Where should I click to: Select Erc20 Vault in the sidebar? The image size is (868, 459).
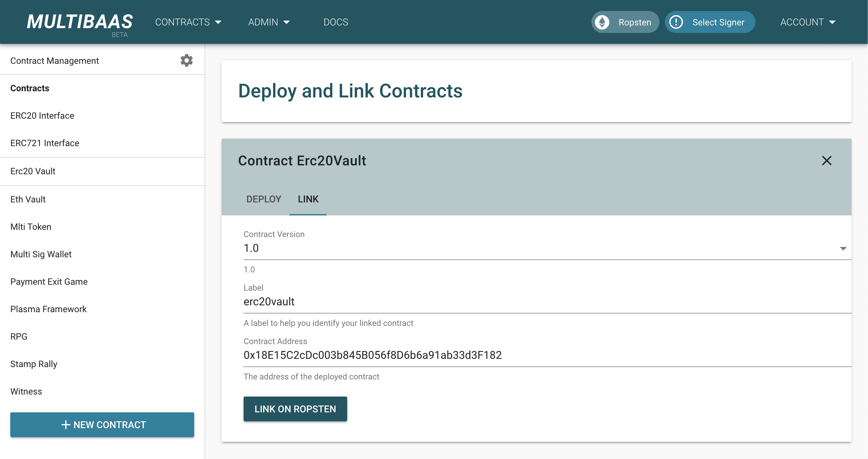33,171
